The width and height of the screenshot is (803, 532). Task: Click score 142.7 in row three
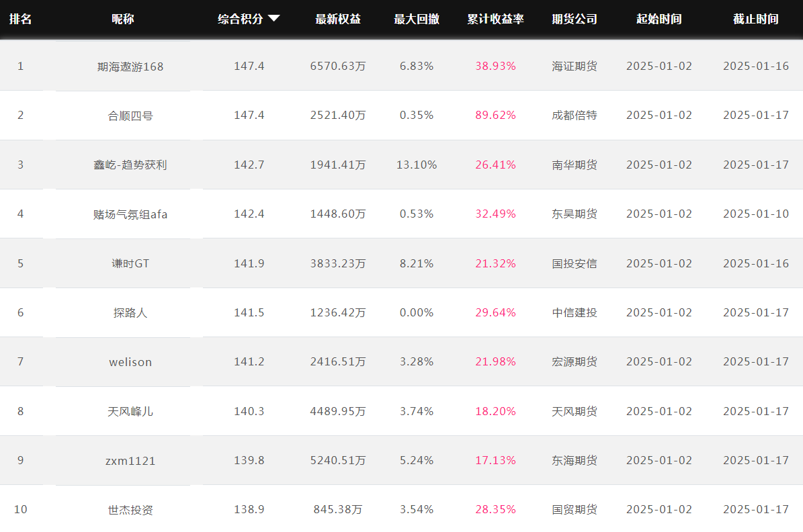249,165
